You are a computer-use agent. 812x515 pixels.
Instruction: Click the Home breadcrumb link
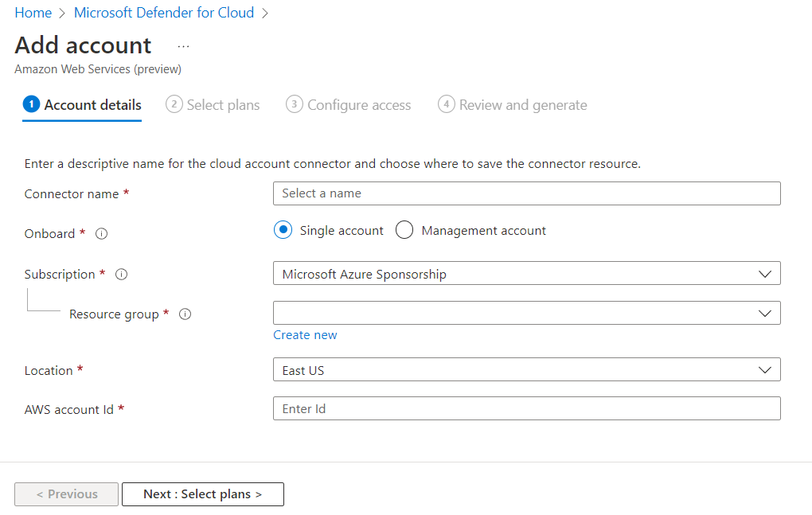[33, 13]
